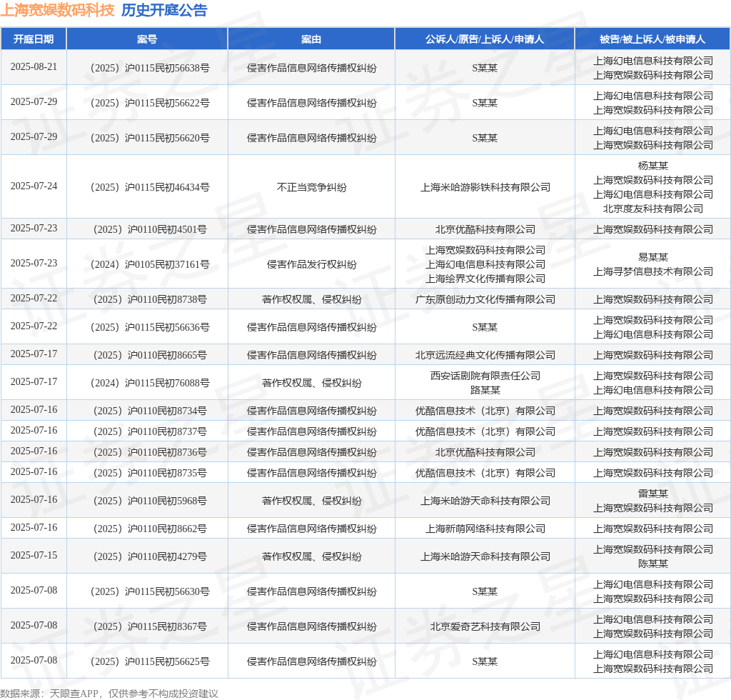Select case number 沪0110民初8662号
The width and height of the screenshot is (731, 700).
pyautogui.click(x=150, y=529)
